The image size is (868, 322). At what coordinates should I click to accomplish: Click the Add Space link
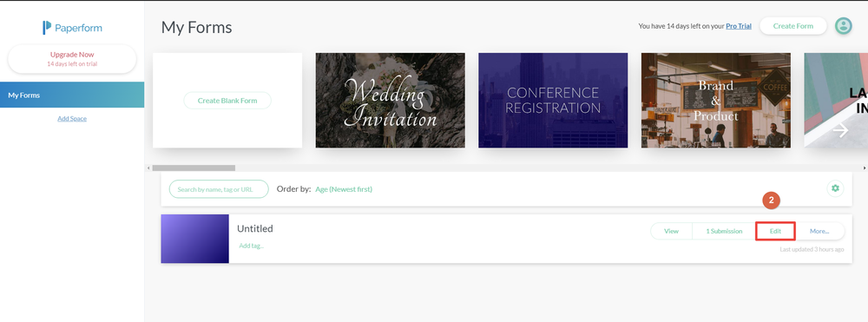[x=72, y=118]
